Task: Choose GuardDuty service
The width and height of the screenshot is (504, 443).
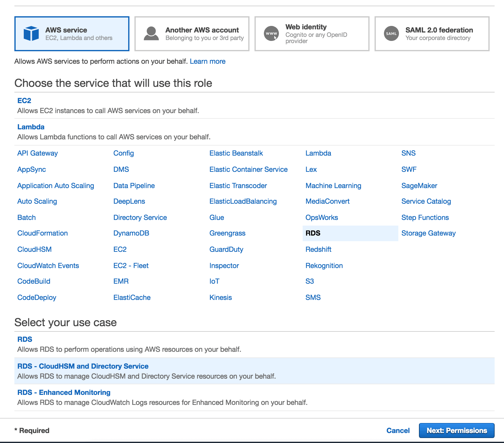Action: click(x=226, y=249)
